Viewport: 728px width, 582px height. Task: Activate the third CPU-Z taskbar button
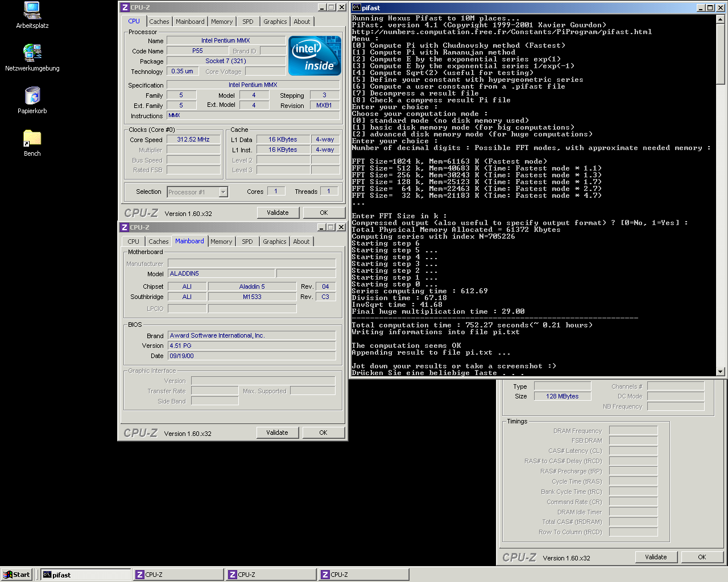(x=364, y=575)
